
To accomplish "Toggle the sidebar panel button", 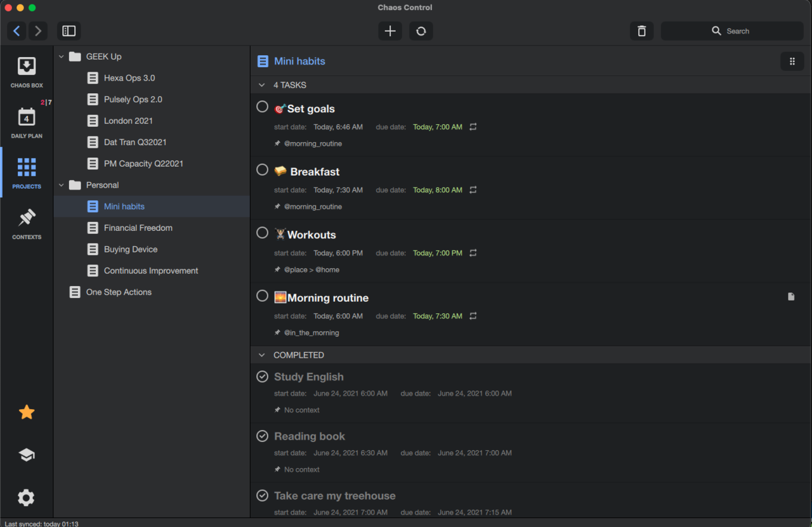I will pos(69,31).
